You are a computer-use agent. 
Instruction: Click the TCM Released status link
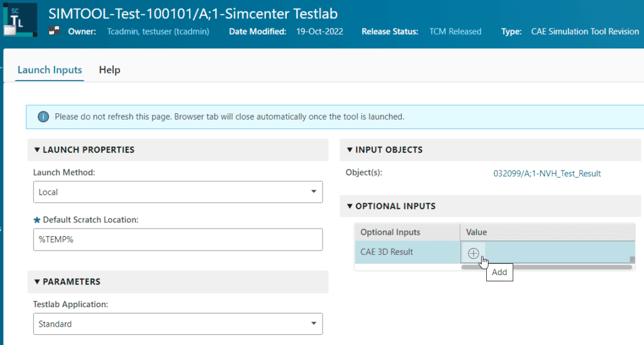455,31
